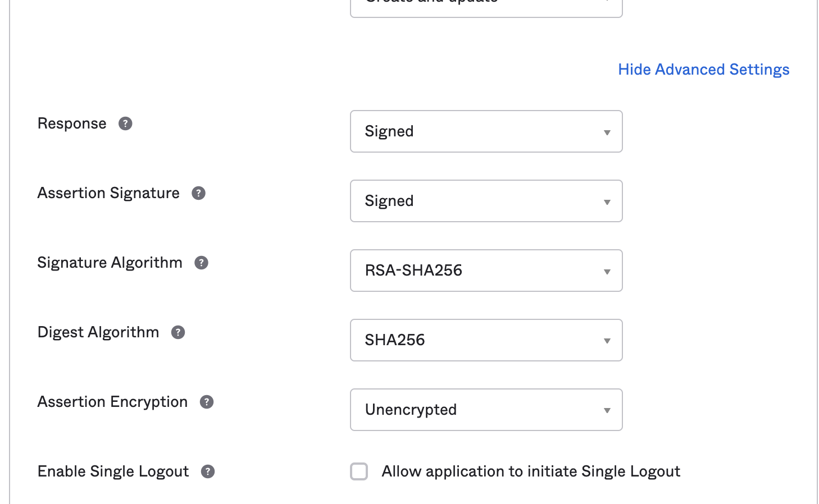The height and width of the screenshot is (504, 819).
Task: Click the Assertion Encryption label text
Action: [112, 402]
